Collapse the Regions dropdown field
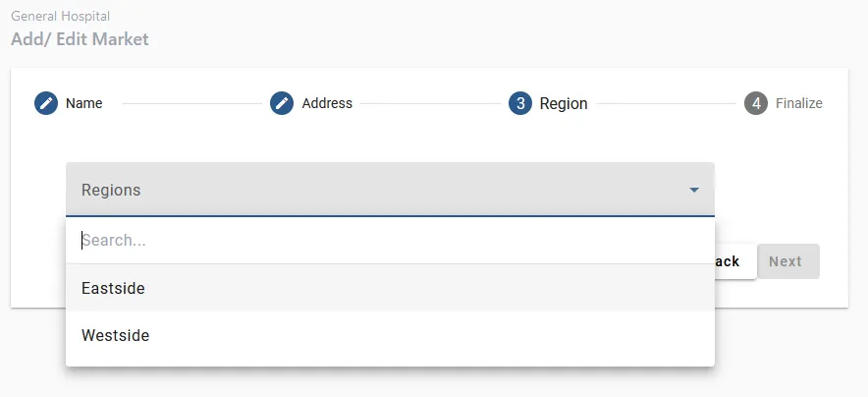This screenshot has height=397, width=868. 373,190
